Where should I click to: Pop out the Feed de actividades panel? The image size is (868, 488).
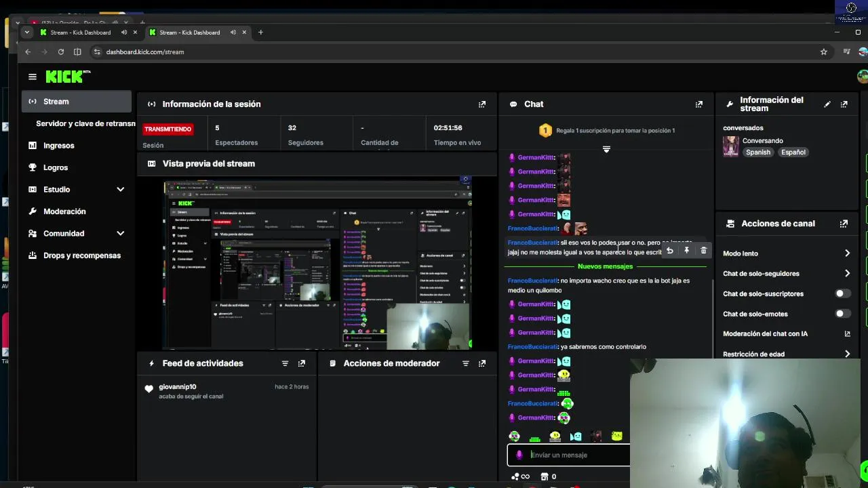[302, 363]
